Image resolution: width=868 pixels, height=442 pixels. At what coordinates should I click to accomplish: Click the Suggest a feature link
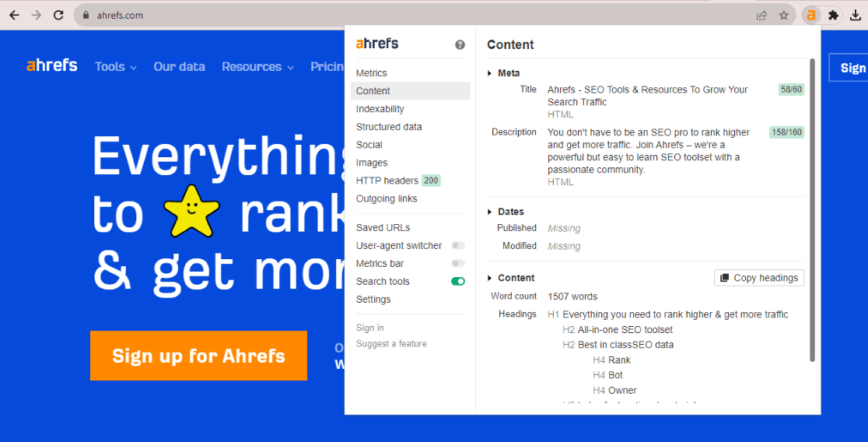pyautogui.click(x=391, y=344)
